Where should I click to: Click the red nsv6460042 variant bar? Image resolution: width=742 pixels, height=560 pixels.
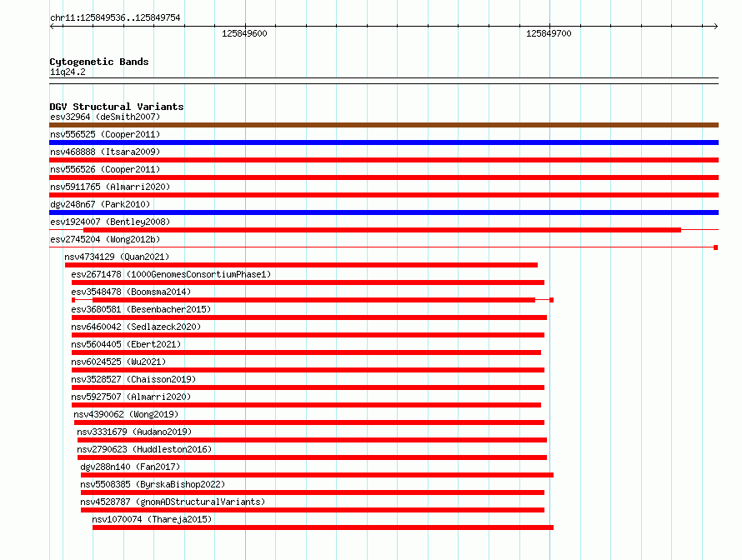coord(308,335)
